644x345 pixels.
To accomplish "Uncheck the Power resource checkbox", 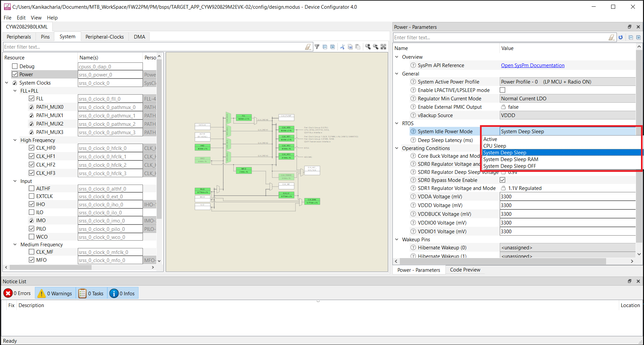I will [15, 74].
